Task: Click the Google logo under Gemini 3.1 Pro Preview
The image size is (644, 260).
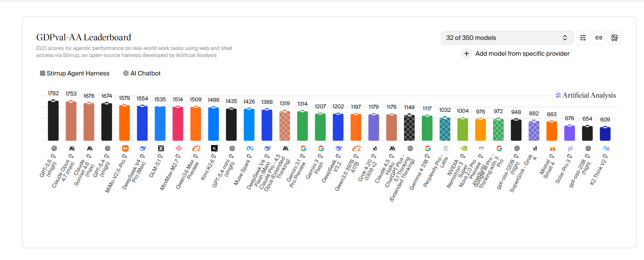Action: pos(303,148)
